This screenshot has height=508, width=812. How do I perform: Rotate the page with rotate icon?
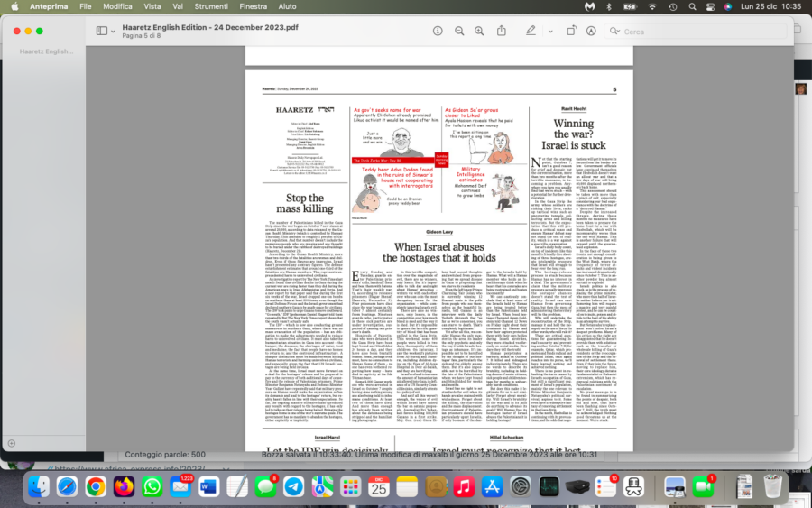click(570, 31)
